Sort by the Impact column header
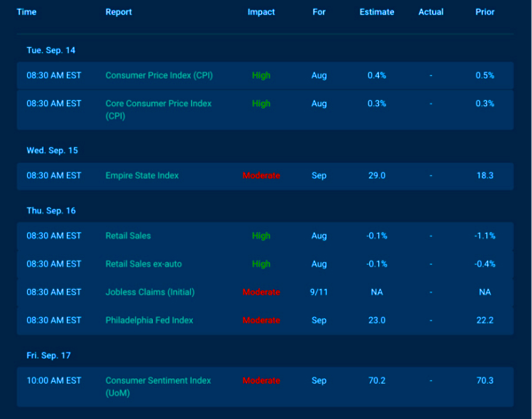The height and width of the screenshot is (419, 532). click(x=261, y=12)
